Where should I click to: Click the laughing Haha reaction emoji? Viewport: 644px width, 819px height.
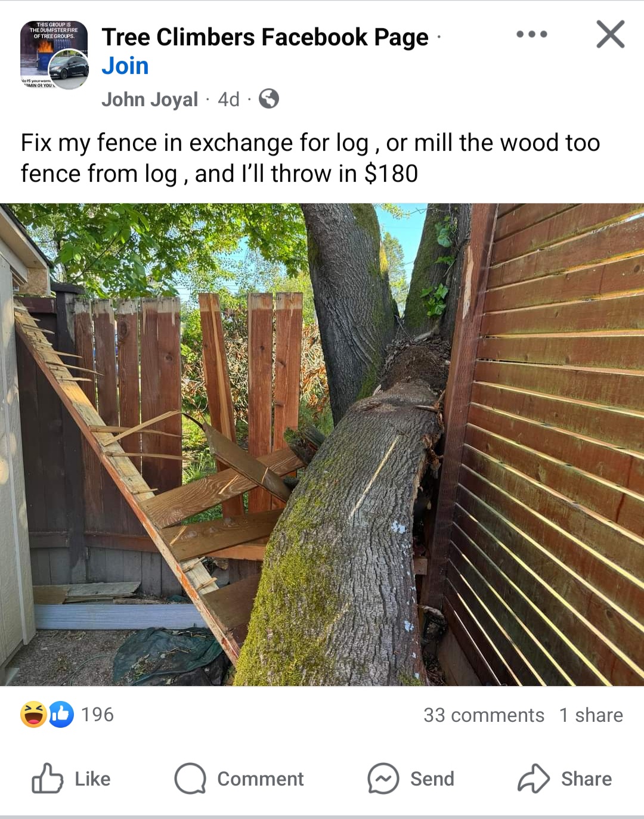click(33, 714)
